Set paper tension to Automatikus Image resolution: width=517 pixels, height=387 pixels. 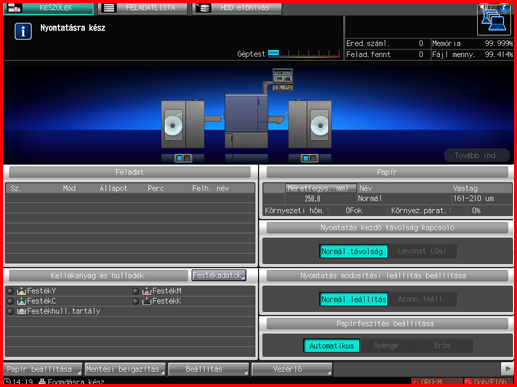332,346
